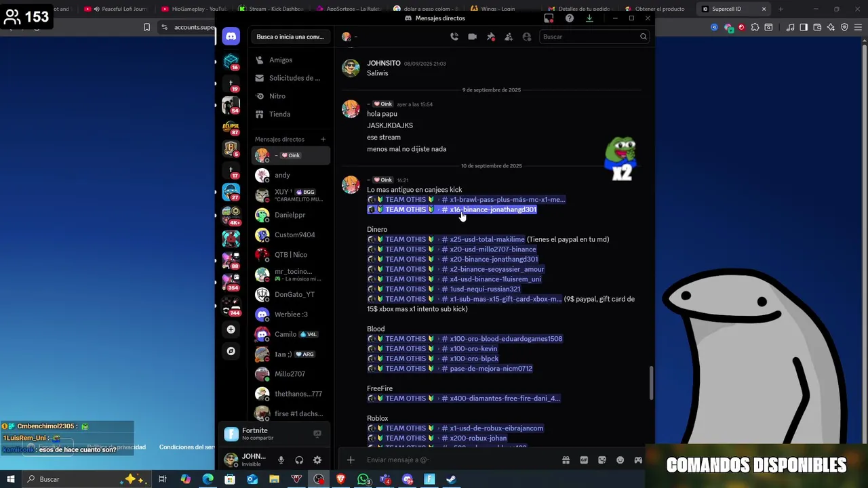The height and width of the screenshot is (488, 868).
Task: Open channel link x200-robux-johan
Action: click(437, 439)
